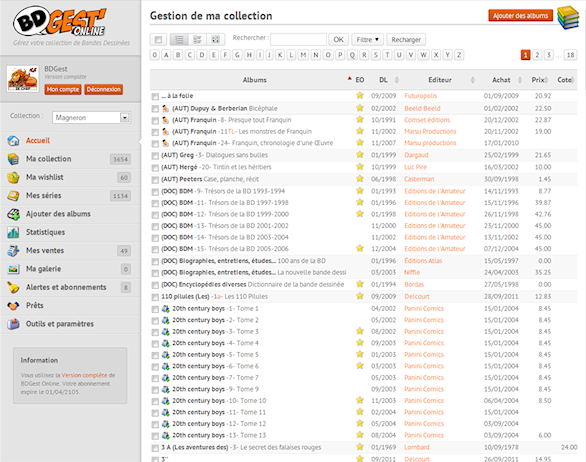
Task: Open Ma collection books icon
Action: point(13,159)
